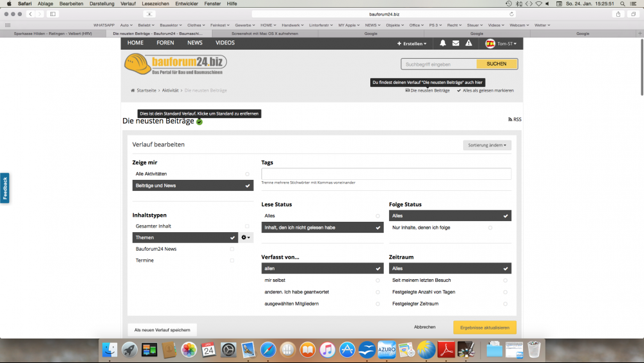Open the FOREN navigation tab
This screenshot has width=644, height=363.
[x=165, y=43]
